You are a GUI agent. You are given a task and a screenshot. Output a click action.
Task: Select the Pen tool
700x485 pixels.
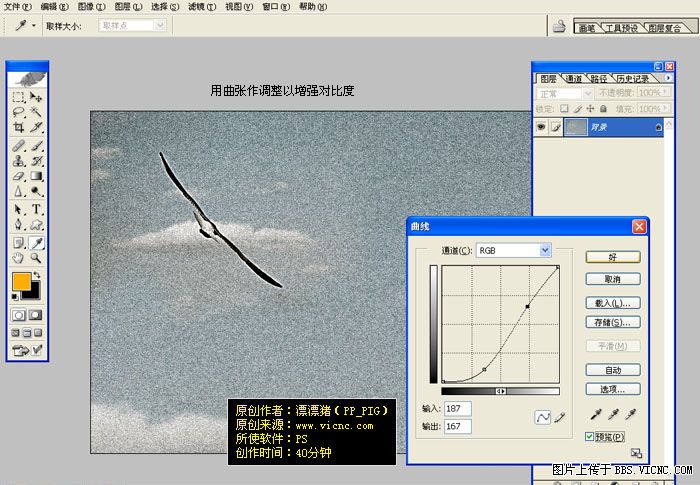(18, 224)
